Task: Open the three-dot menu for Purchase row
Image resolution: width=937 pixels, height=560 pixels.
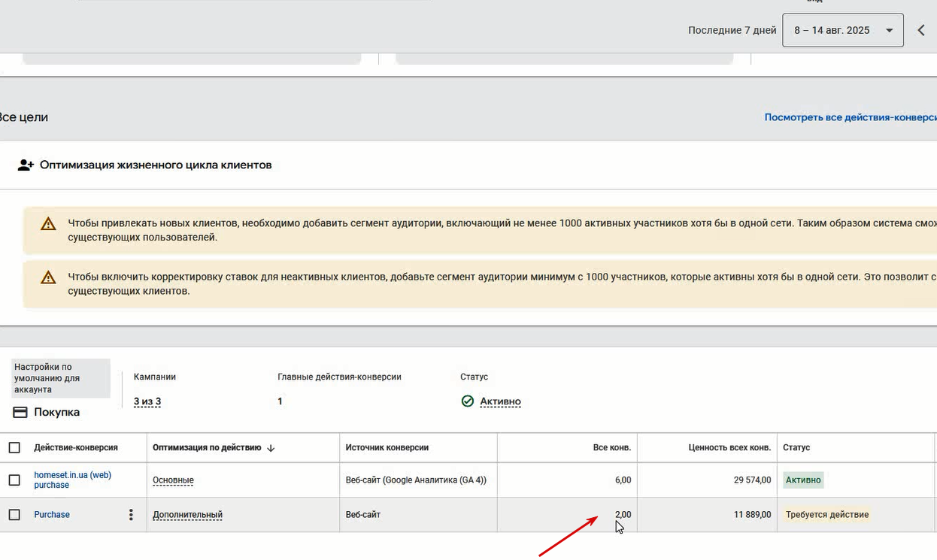Action: click(x=131, y=515)
